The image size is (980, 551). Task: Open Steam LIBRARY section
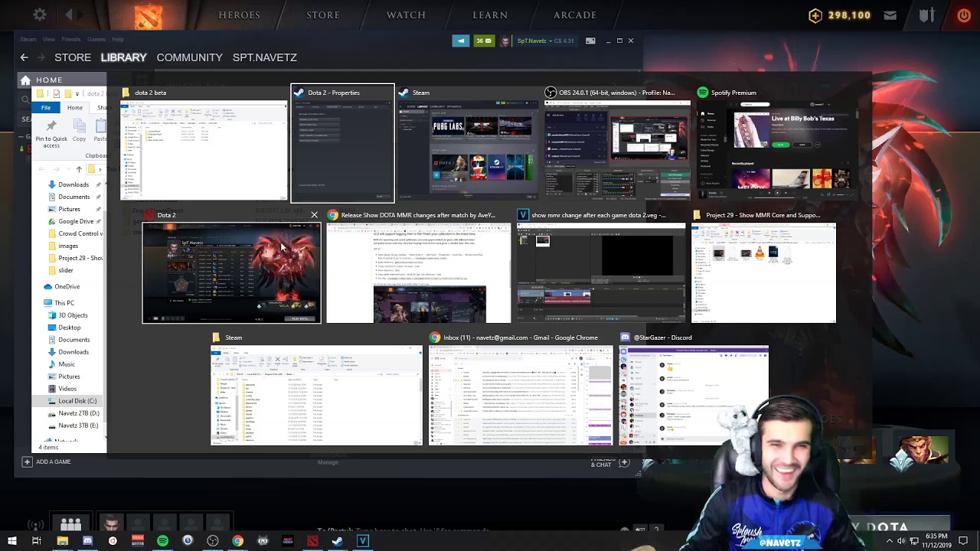point(123,57)
